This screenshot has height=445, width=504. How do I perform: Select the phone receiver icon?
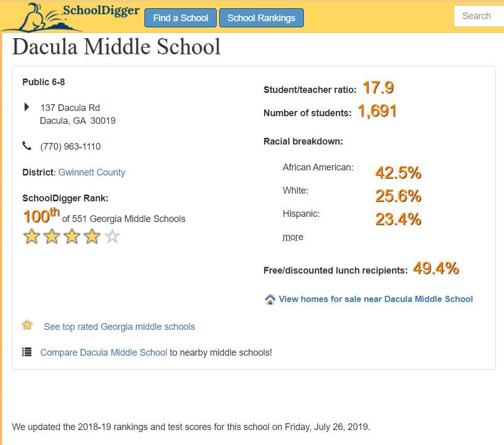pos(27,146)
